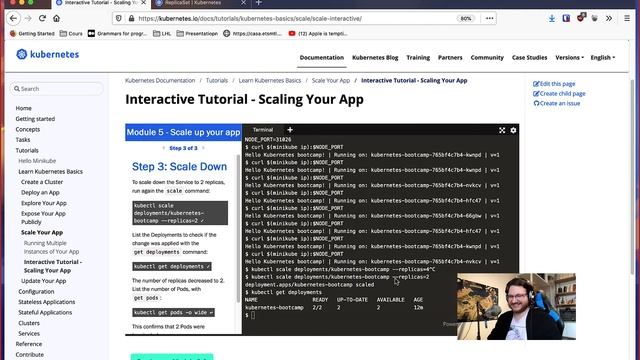Open the LHL bookmark folder

coord(162,33)
